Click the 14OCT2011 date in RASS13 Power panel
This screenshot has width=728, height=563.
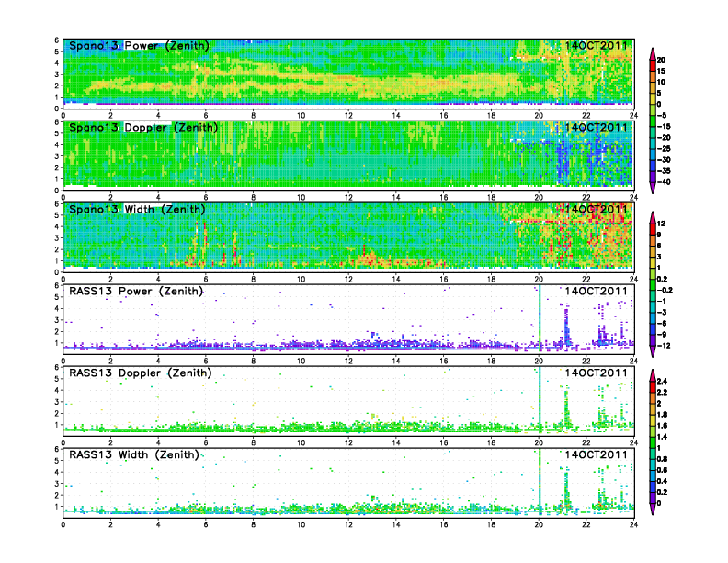coord(596,291)
